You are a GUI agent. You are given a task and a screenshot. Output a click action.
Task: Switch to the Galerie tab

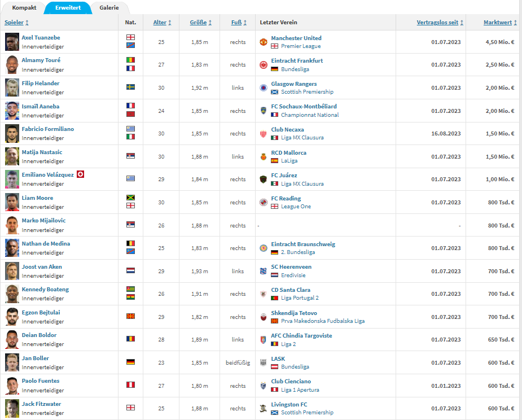tap(109, 8)
